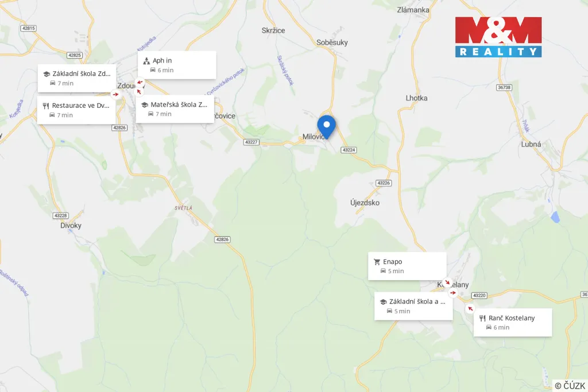Viewport: 588px width, 392px height.
Task: Open the Enapo shop card
Action: coord(407,266)
